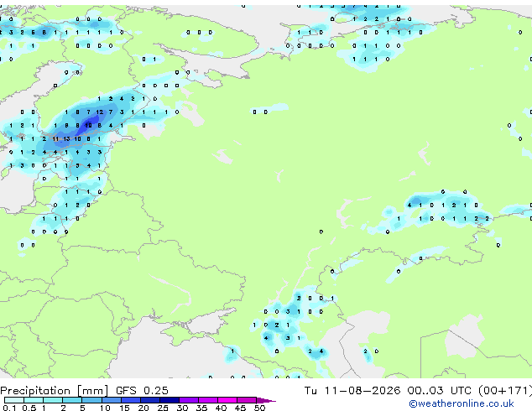Click the legend scale number '50'
The image size is (532, 411).
pos(259,408)
